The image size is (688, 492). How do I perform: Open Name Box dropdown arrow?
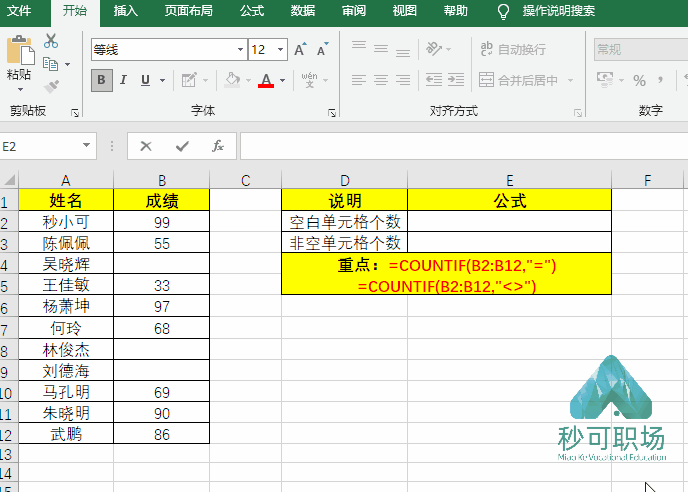pyautogui.click(x=86, y=145)
